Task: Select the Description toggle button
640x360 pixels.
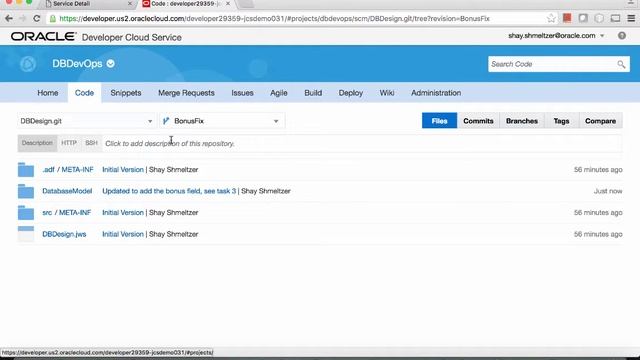Action: click(x=37, y=143)
